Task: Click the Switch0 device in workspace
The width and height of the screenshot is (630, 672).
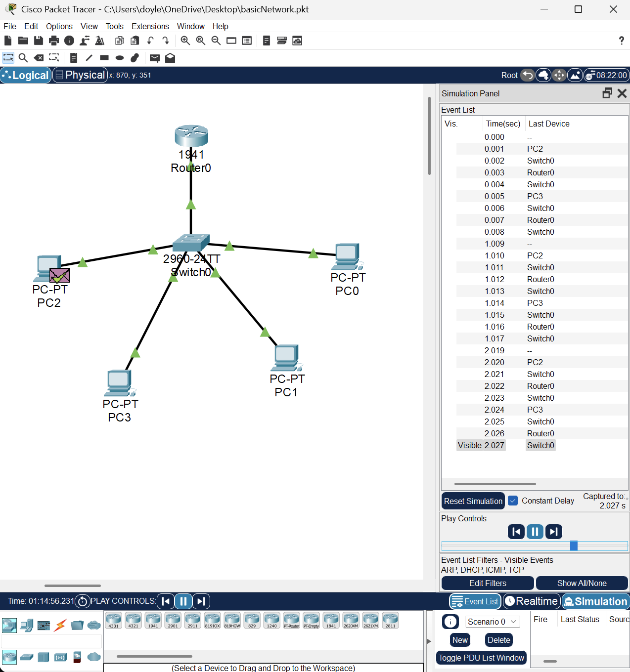Action: pos(191,243)
